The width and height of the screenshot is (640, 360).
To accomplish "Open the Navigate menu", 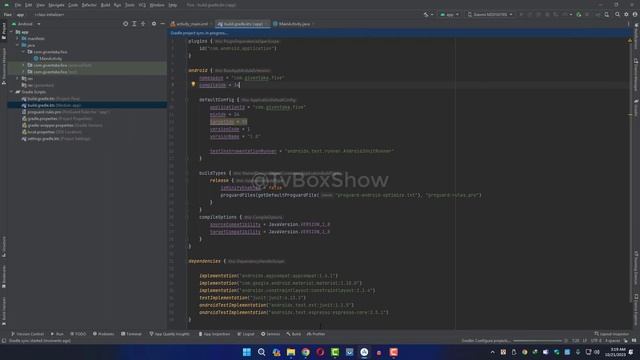I will click(56, 5).
